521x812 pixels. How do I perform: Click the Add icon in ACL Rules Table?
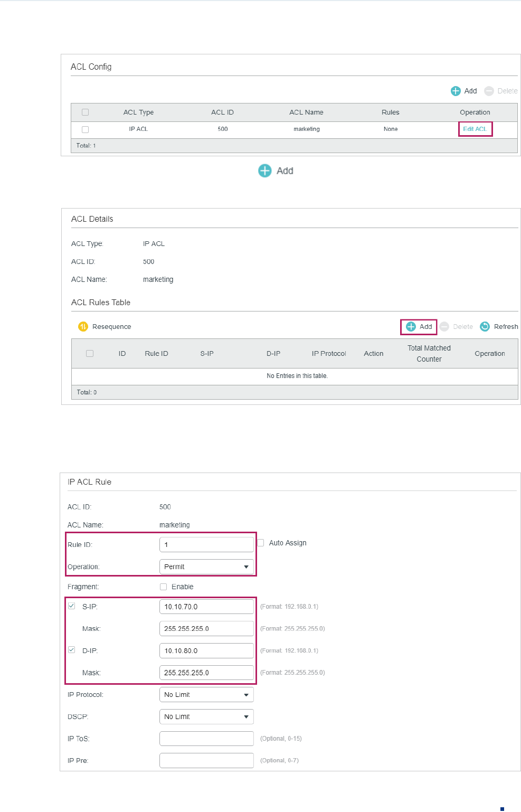(x=411, y=326)
